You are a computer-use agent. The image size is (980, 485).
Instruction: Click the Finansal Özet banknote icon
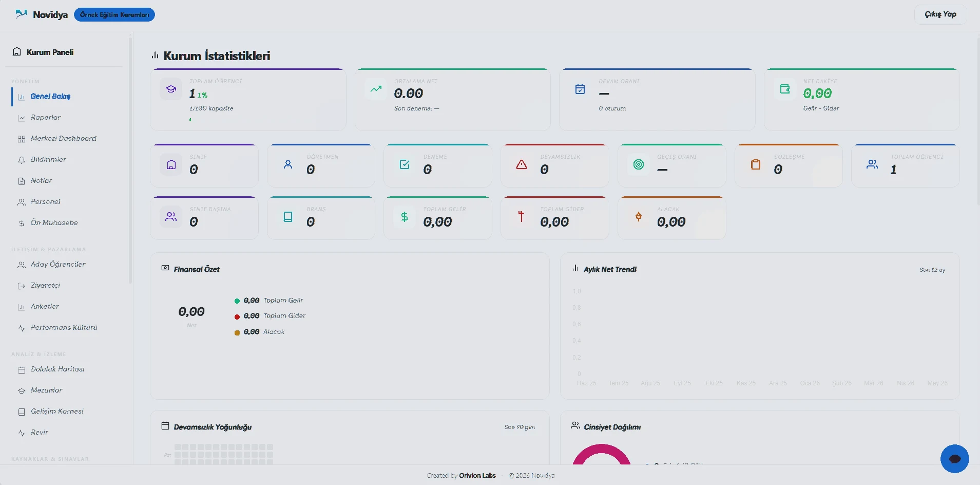[x=165, y=268]
